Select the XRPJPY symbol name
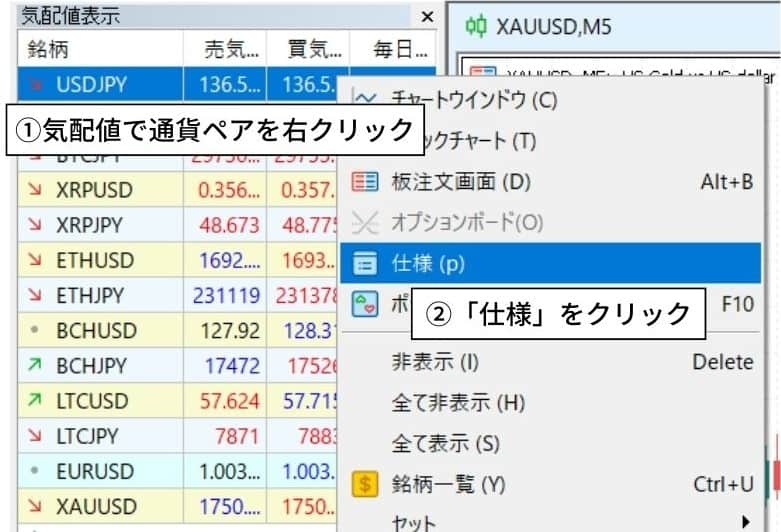 tap(89, 225)
